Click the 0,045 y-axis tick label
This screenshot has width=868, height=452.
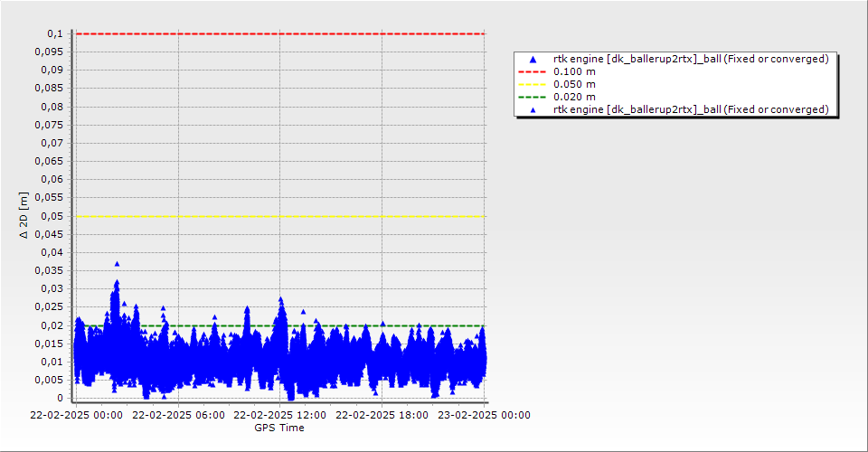49,234
